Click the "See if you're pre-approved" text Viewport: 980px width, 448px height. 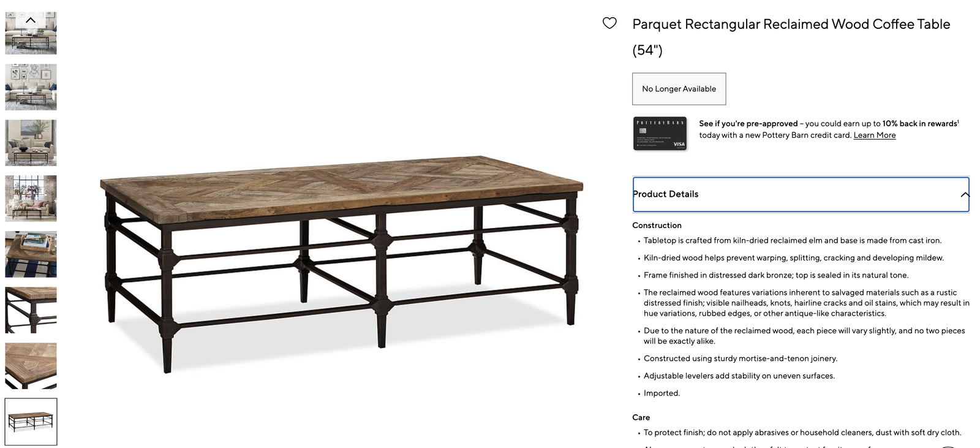click(748, 124)
